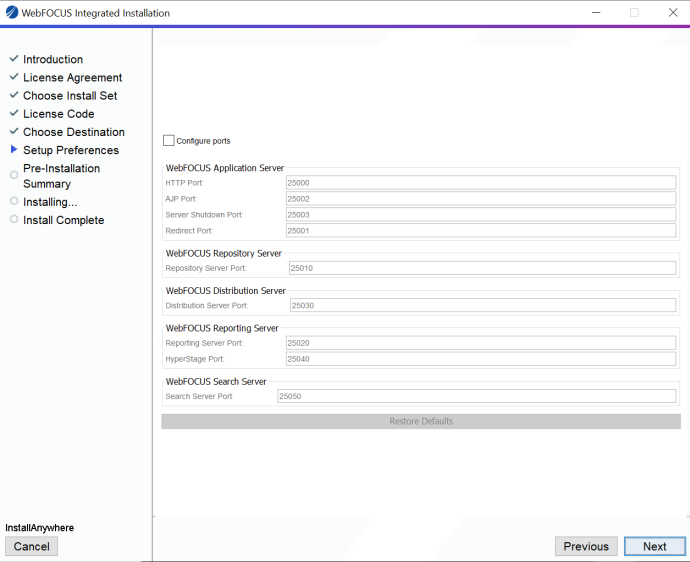Click the License Code step checkmark
The height and width of the screenshot is (562, 690).
coord(14,113)
